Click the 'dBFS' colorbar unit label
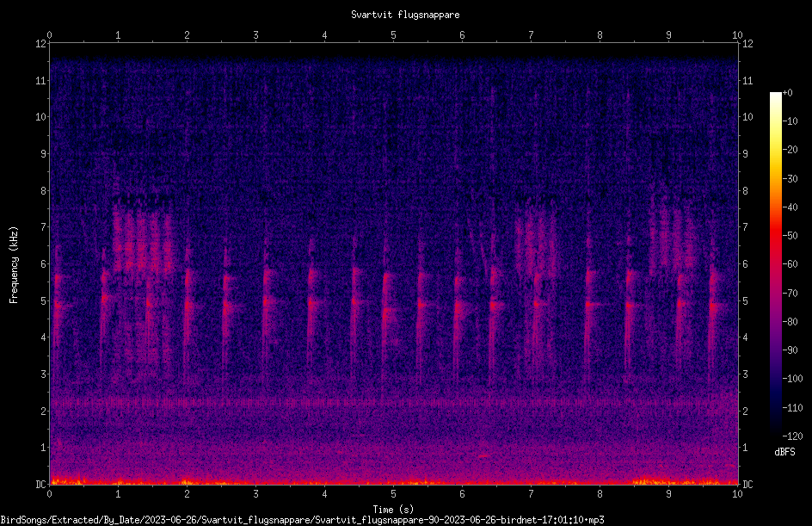This screenshot has width=812, height=526. coord(784,452)
